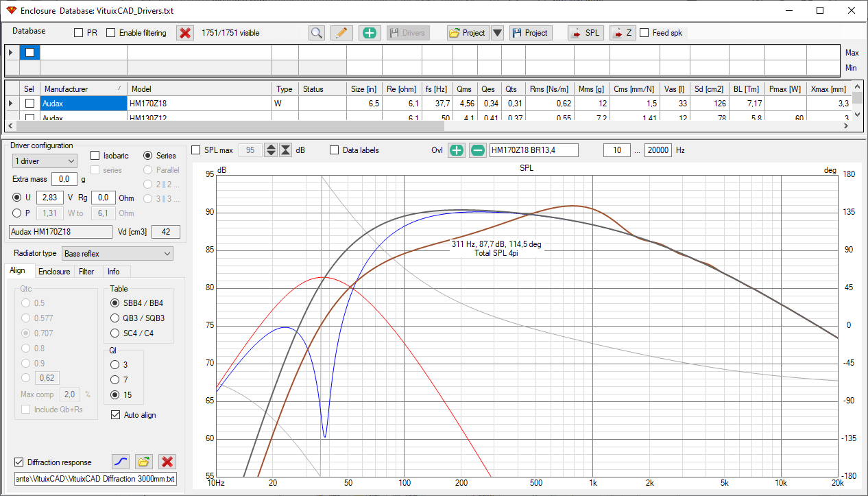Image resolution: width=868 pixels, height=496 pixels.
Task: Open the 1 driver dropdown
Action: coord(45,161)
